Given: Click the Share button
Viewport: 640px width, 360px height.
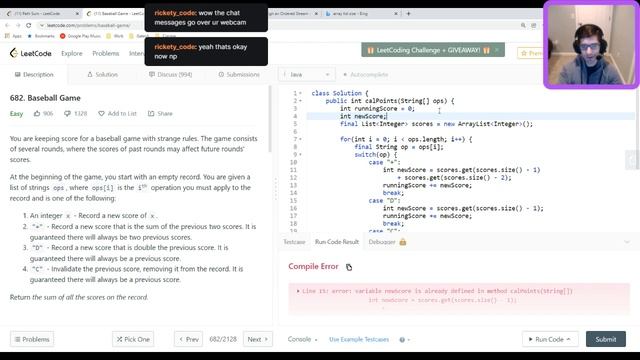Looking at the screenshot, I should (160, 113).
